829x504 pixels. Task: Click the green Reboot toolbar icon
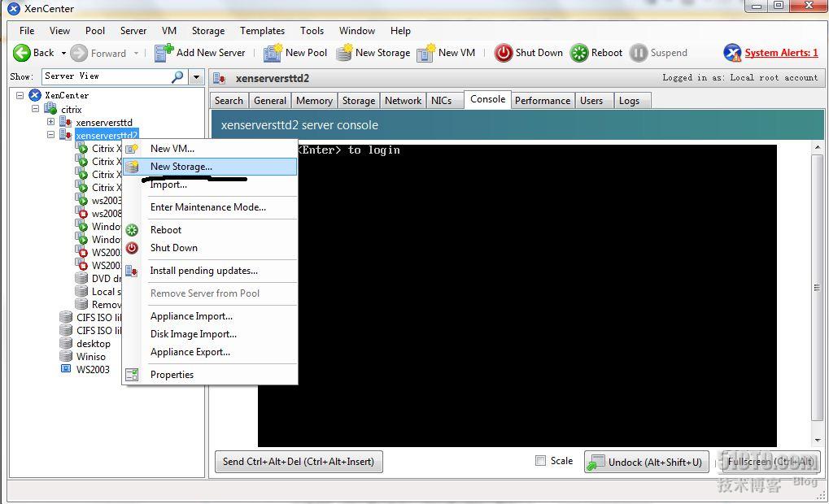(x=579, y=53)
